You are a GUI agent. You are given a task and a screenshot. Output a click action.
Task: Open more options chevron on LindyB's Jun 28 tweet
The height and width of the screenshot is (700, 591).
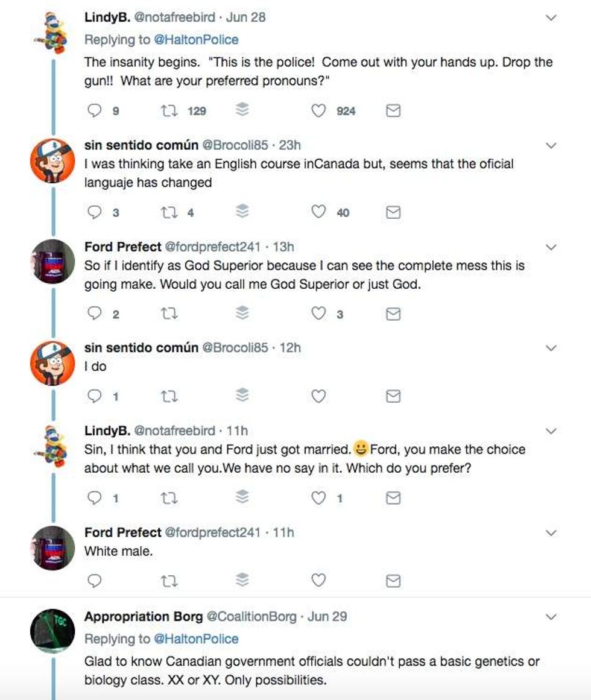tap(551, 18)
